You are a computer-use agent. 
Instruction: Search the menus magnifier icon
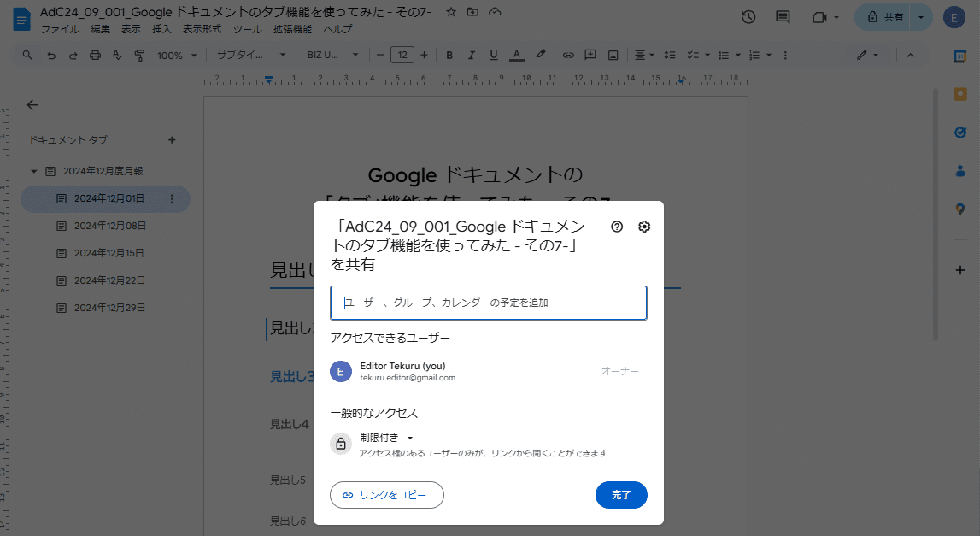[27, 55]
